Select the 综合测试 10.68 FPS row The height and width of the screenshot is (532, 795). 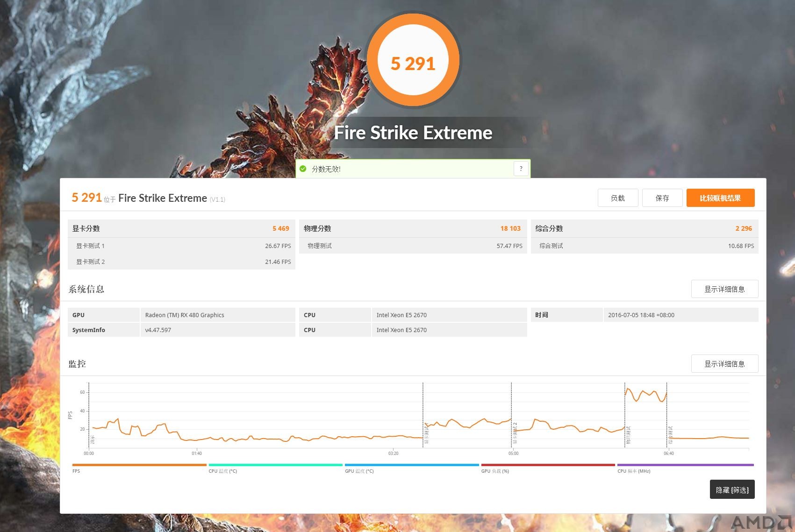click(645, 246)
